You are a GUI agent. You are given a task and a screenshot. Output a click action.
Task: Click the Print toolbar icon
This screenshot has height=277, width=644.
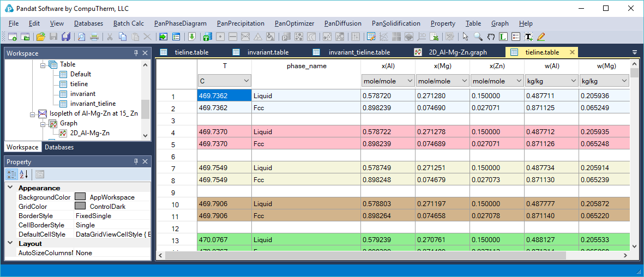point(94,37)
